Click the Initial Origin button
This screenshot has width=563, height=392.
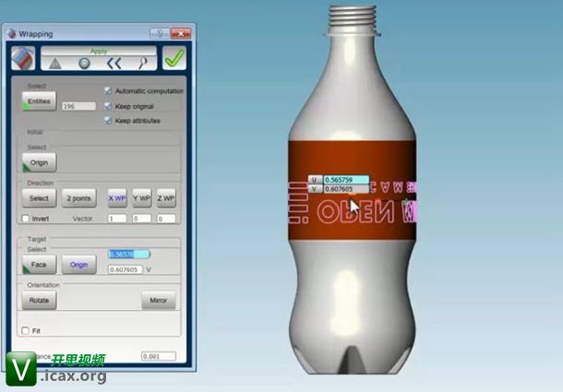click(39, 162)
